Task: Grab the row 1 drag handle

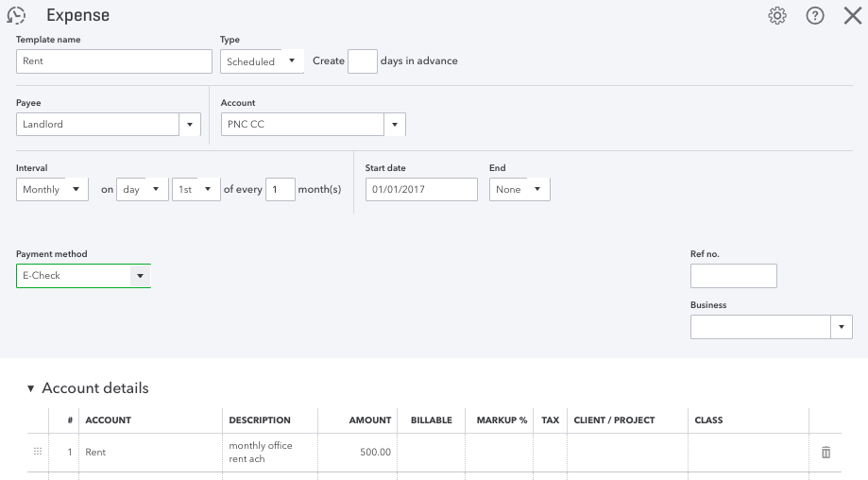Action: [x=38, y=453]
